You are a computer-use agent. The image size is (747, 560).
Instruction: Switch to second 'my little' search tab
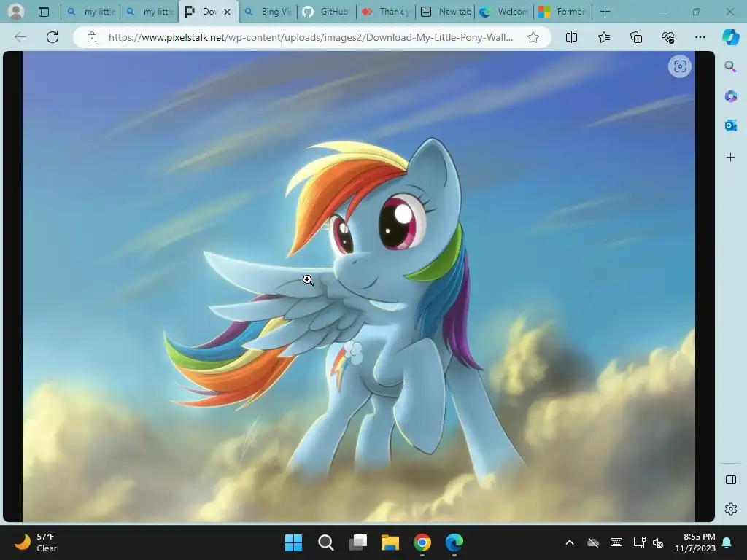click(x=150, y=12)
